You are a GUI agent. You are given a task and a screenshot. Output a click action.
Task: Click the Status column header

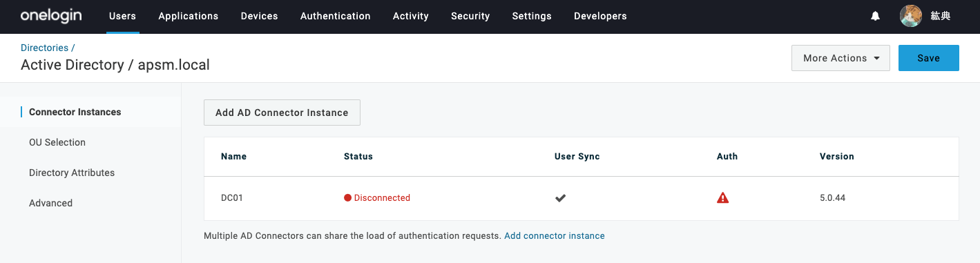click(358, 157)
